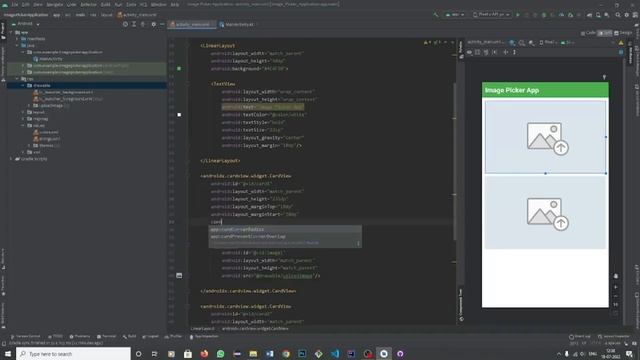Viewport: 640px width, 360px height.
Task: Open the Window menu
Action: point(159,4)
